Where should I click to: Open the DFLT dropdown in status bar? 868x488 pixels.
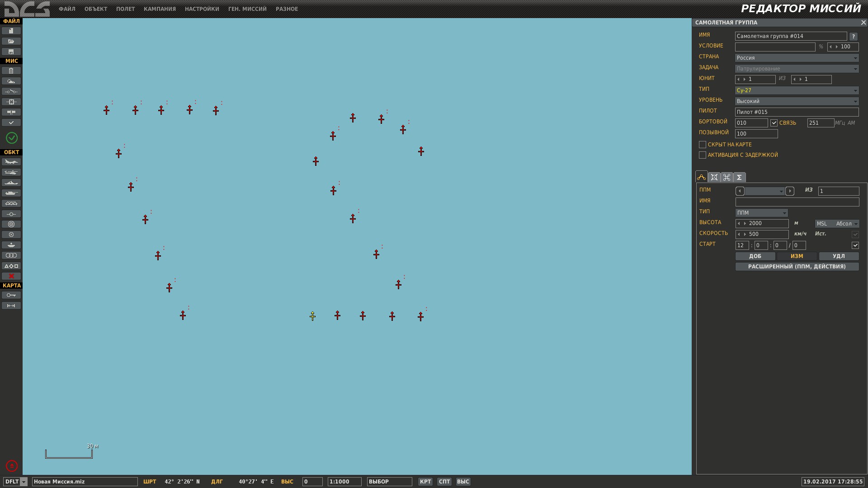tap(15, 482)
